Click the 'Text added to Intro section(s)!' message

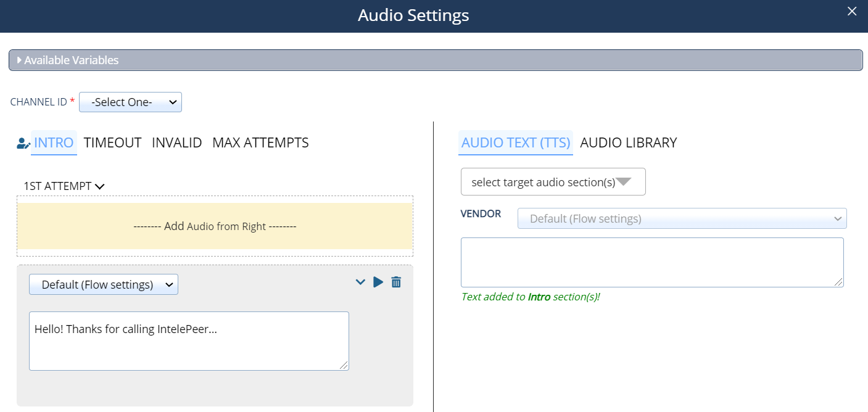pyautogui.click(x=531, y=297)
